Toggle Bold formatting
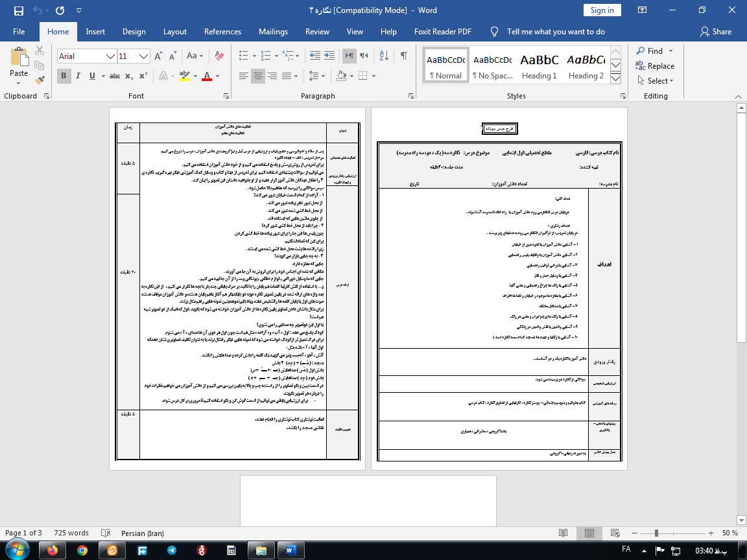 (x=64, y=76)
